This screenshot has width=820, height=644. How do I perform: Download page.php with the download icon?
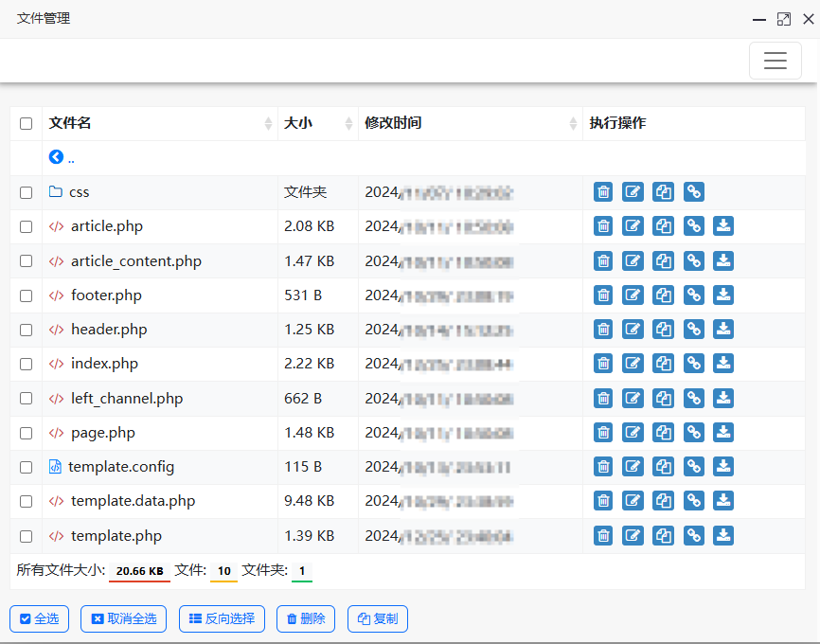pos(723,433)
